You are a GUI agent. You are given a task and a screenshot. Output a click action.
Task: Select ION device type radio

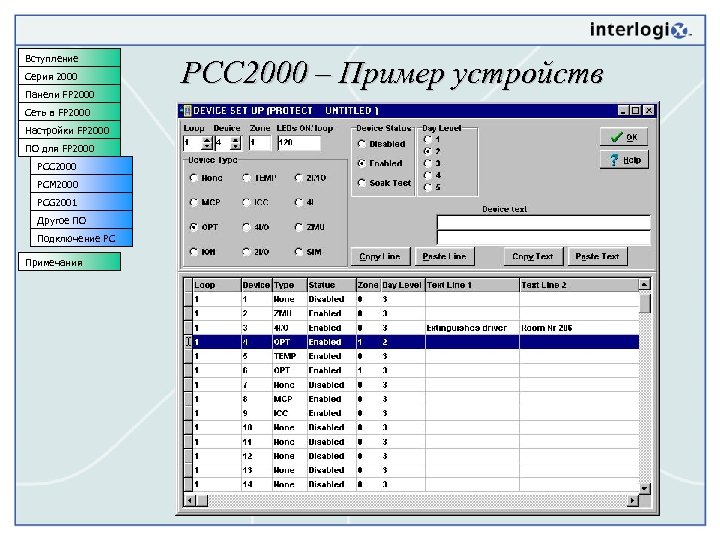[x=193, y=252]
